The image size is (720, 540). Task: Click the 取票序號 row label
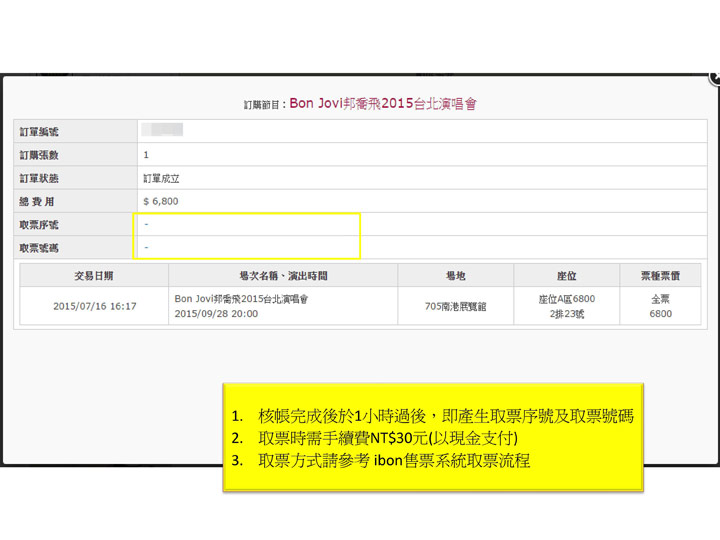tap(39, 225)
